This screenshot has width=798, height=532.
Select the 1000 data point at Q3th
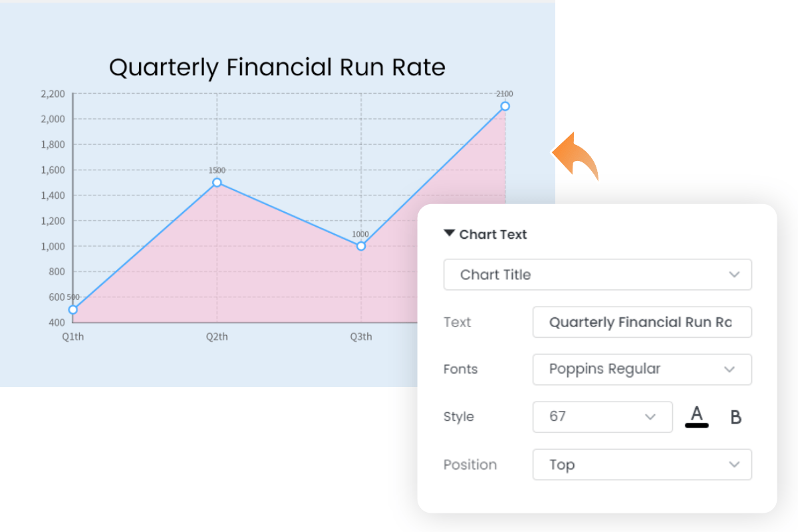pos(360,245)
